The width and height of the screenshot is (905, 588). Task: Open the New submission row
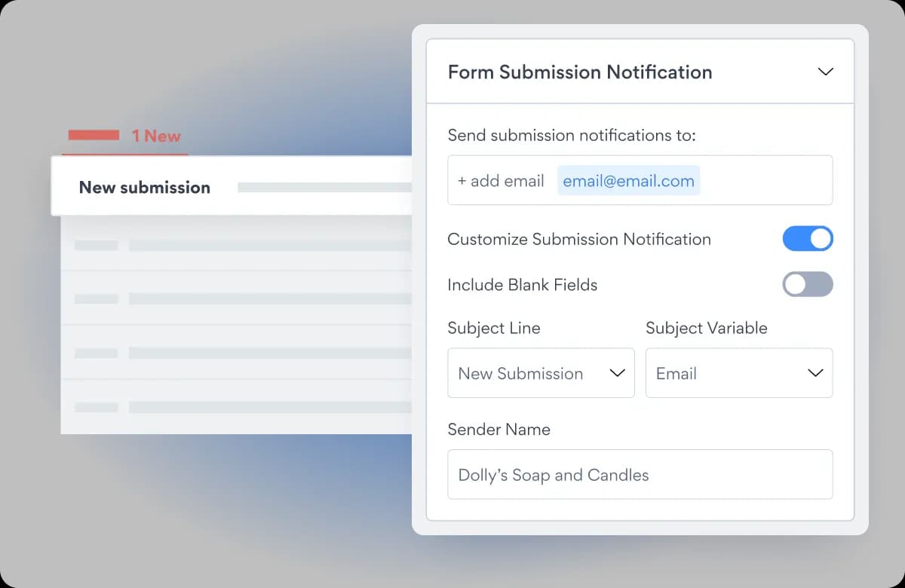(x=232, y=186)
